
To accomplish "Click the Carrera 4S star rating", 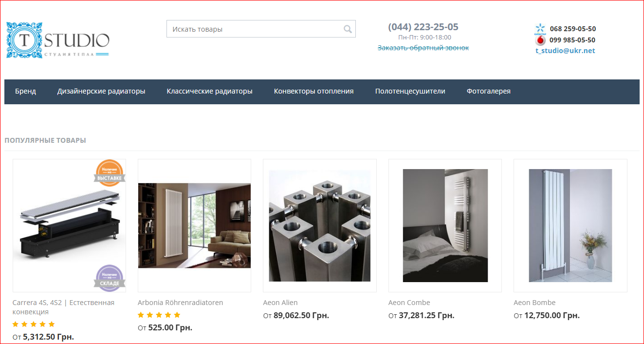I will (x=34, y=325).
